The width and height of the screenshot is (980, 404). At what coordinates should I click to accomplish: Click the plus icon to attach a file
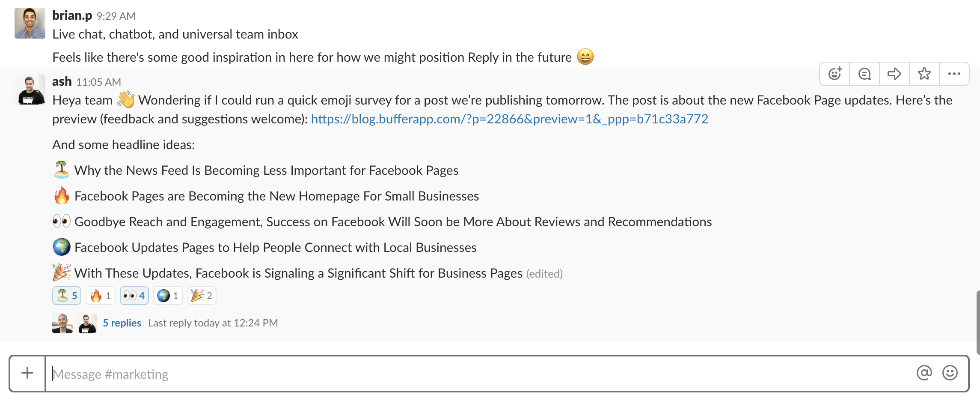[x=27, y=373]
